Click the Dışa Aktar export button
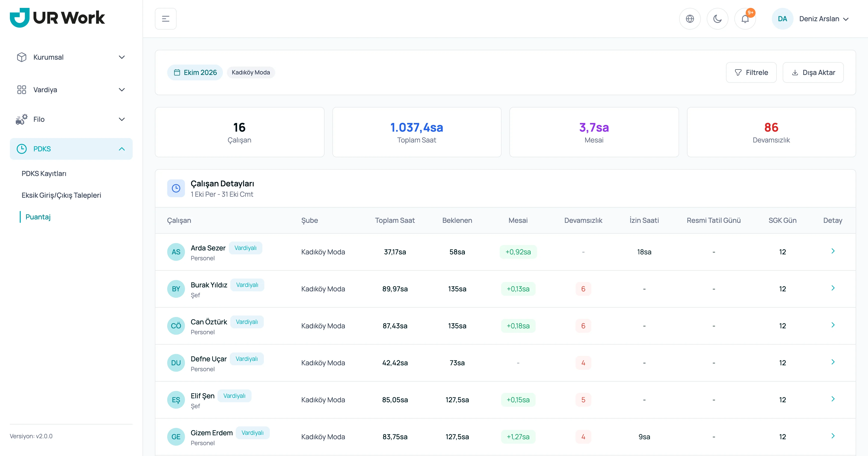The height and width of the screenshot is (456, 868). 813,72
